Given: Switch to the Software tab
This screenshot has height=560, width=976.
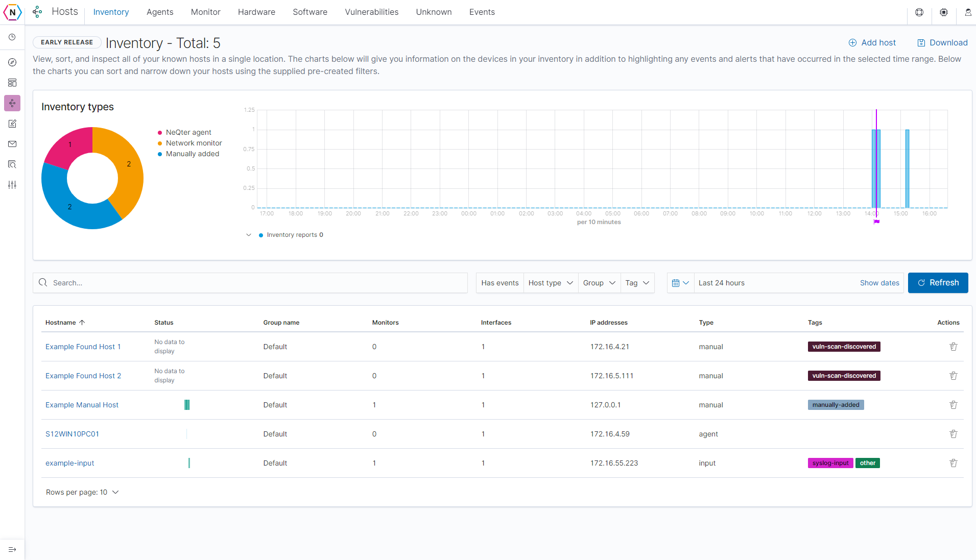Looking at the screenshot, I should click(310, 12).
